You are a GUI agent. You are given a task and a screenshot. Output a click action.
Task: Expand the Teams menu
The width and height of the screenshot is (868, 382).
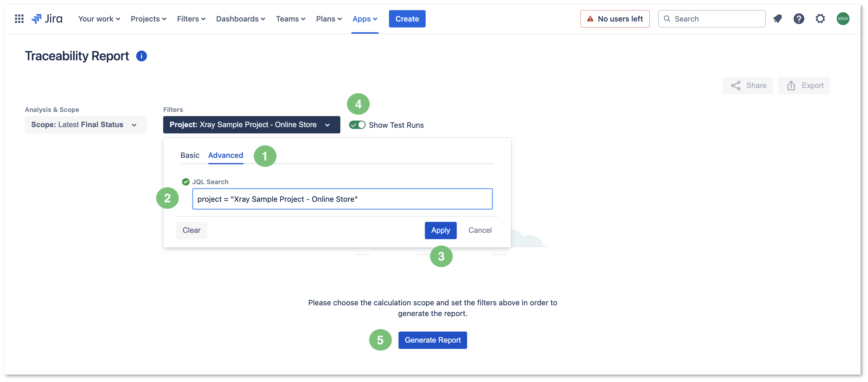(x=291, y=19)
